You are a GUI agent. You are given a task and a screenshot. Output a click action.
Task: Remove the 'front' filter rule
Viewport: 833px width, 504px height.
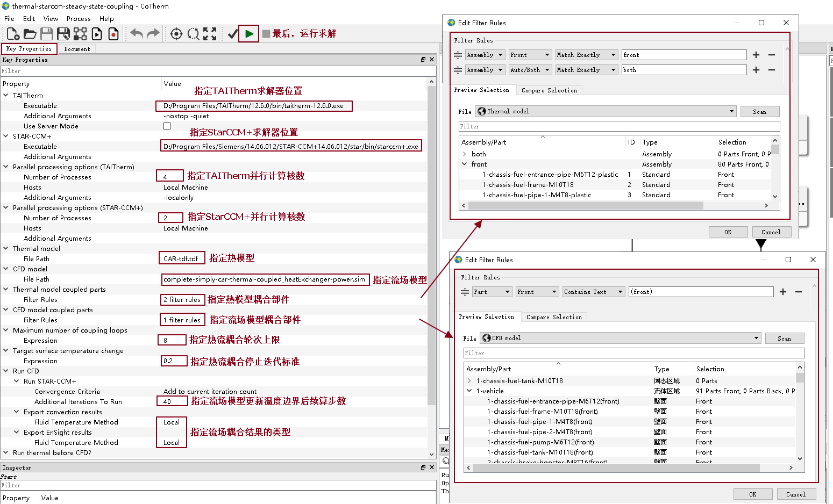coord(772,55)
